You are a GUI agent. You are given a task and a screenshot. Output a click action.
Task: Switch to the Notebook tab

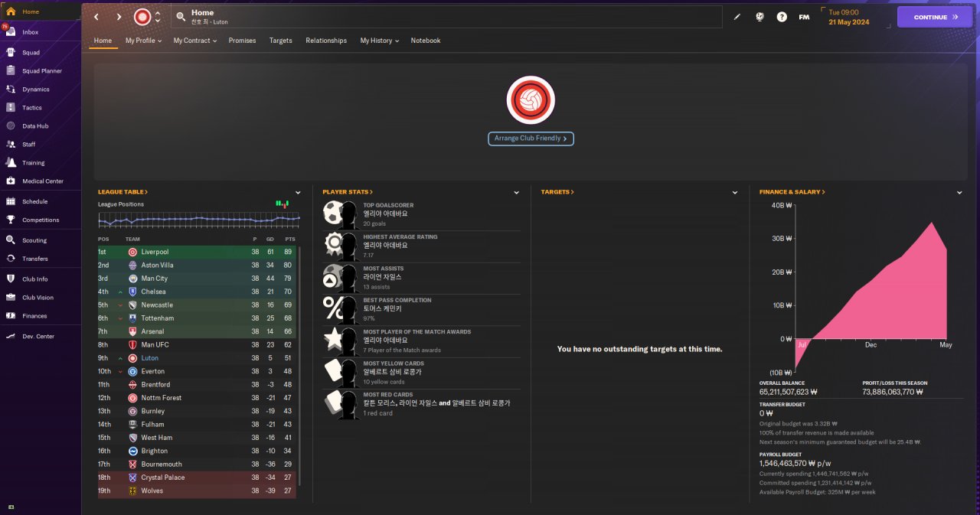click(x=426, y=41)
